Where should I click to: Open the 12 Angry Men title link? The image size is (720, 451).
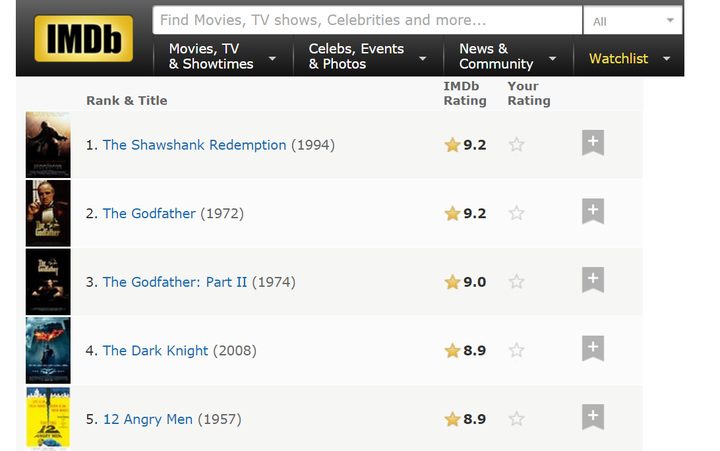coord(148,419)
